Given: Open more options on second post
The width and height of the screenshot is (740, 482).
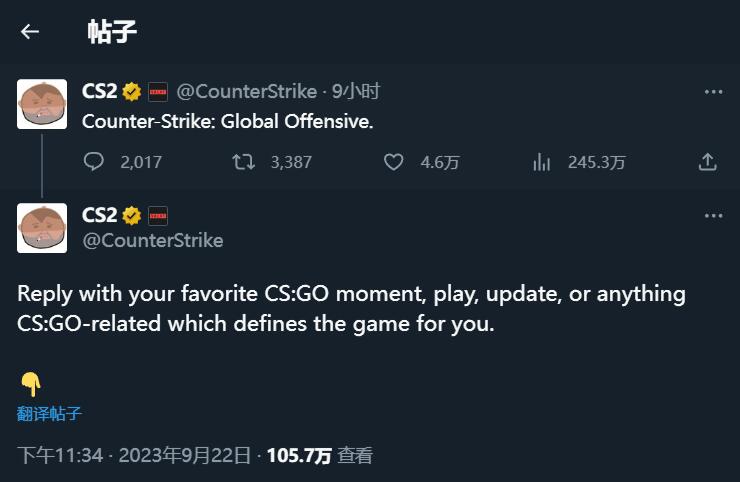Looking at the screenshot, I should click(x=713, y=216).
